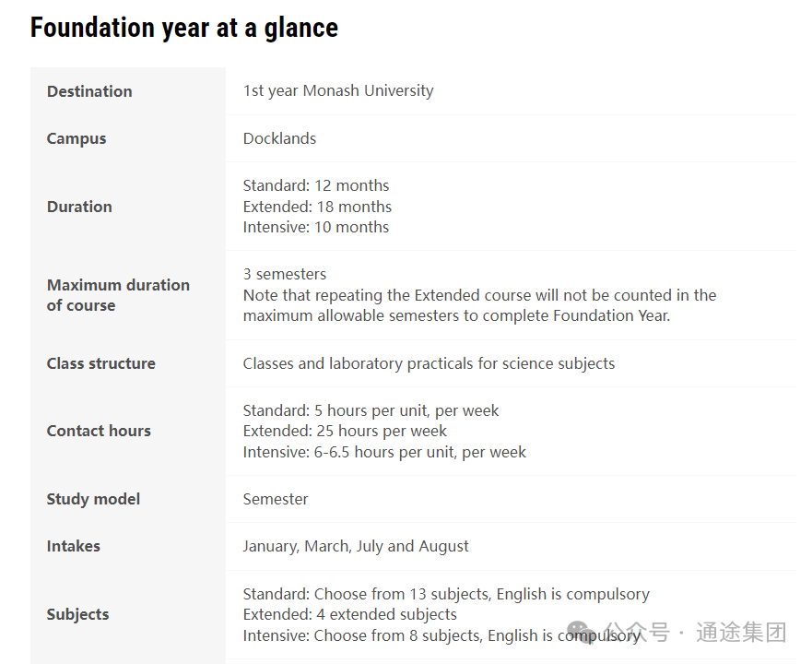The width and height of the screenshot is (812, 664).
Task: Click 'Standard: 12 months' duration line
Action: (x=316, y=185)
